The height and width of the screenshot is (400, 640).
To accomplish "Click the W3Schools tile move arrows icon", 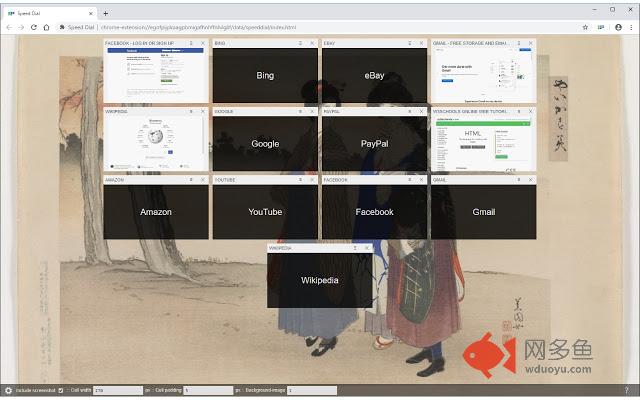I will 519,111.
